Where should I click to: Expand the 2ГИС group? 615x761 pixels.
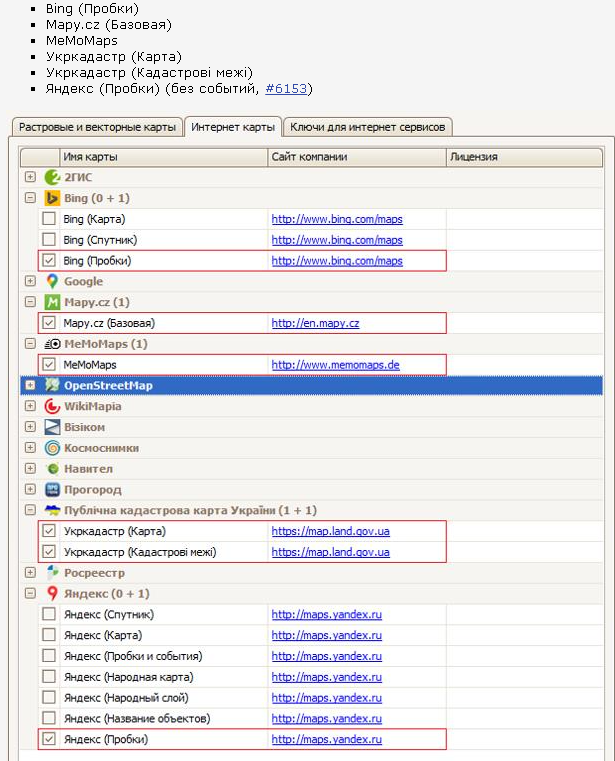click(30, 177)
